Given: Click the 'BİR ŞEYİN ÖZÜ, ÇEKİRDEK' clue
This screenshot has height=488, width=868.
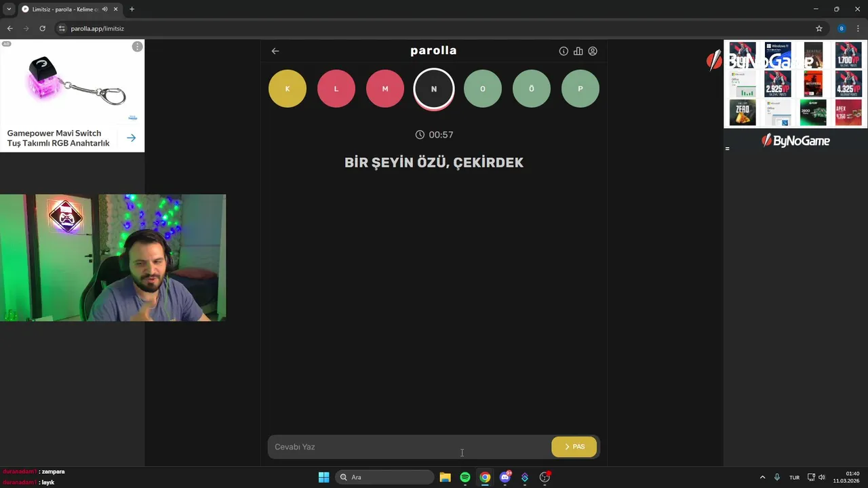Looking at the screenshot, I should [434, 163].
